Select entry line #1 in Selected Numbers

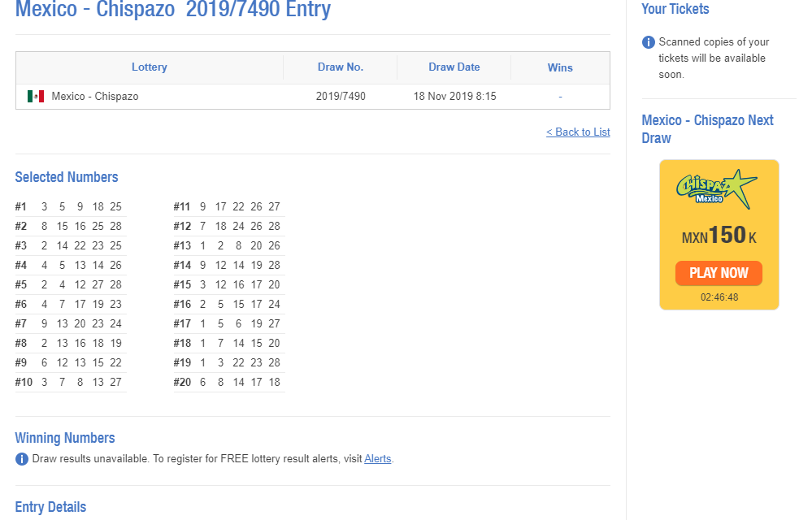point(70,207)
